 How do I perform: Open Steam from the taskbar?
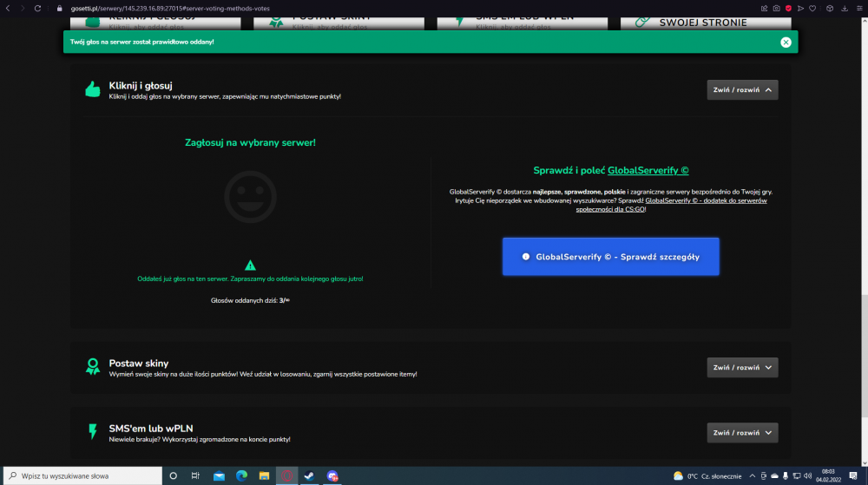pyautogui.click(x=310, y=475)
